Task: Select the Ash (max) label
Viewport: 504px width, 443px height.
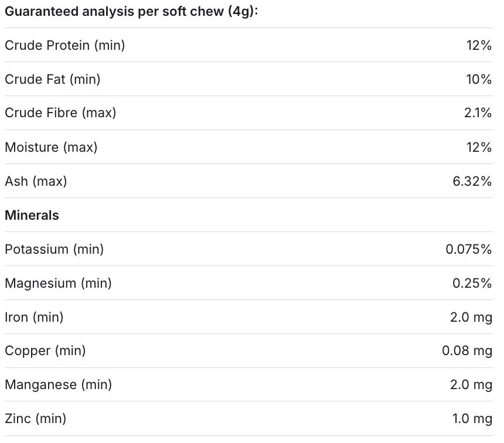Action: coord(36,181)
